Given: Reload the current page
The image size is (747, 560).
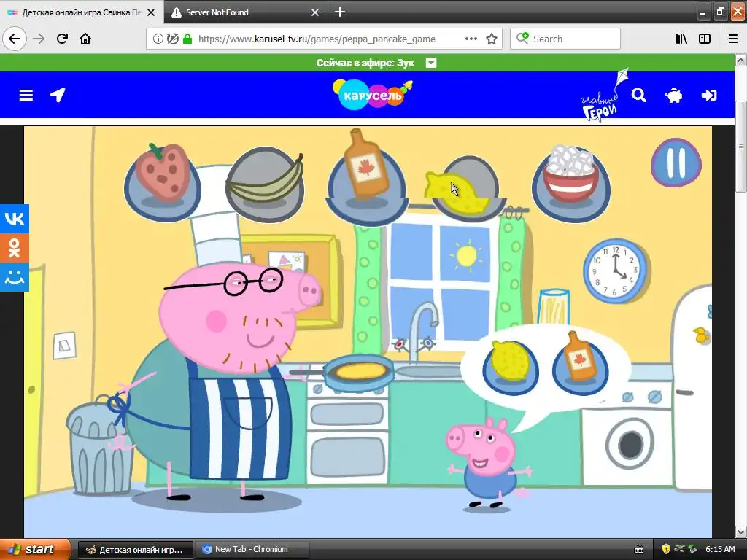Looking at the screenshot, I should tap(62, 39).
